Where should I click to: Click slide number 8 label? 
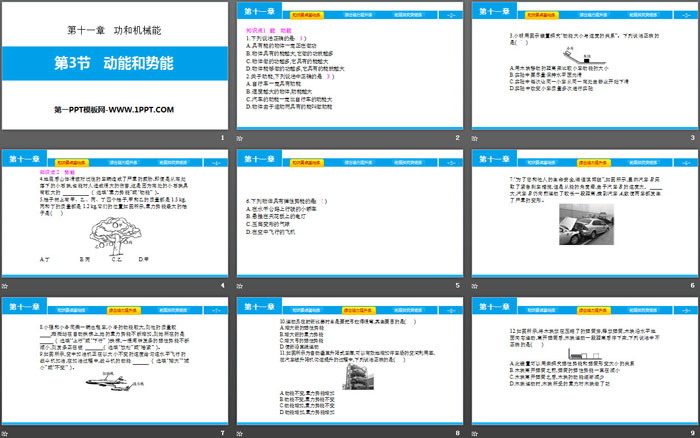coord(458,433)
